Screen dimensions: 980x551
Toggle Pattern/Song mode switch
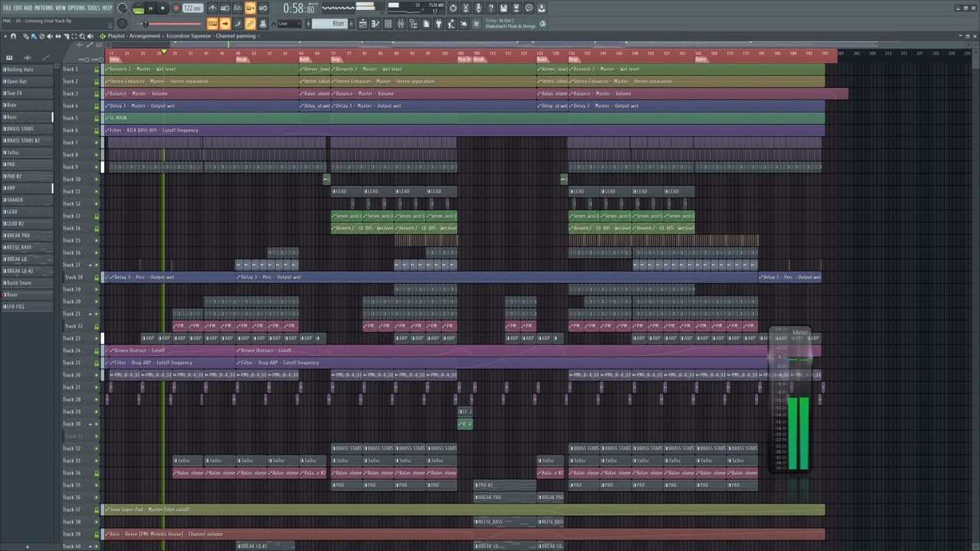(138, 8)
